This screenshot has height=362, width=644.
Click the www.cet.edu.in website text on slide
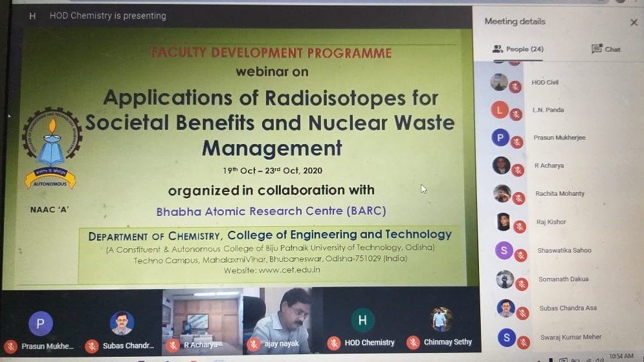pyautogui.click(x=289, y=270)
